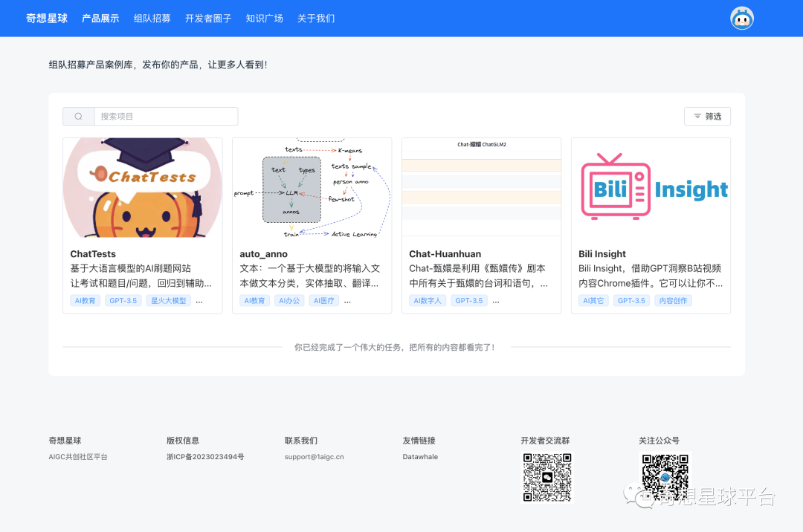This screenshot has width=803, height=532.
Task: Click the search magnifier icon
Action: click(x=78, y=116)
